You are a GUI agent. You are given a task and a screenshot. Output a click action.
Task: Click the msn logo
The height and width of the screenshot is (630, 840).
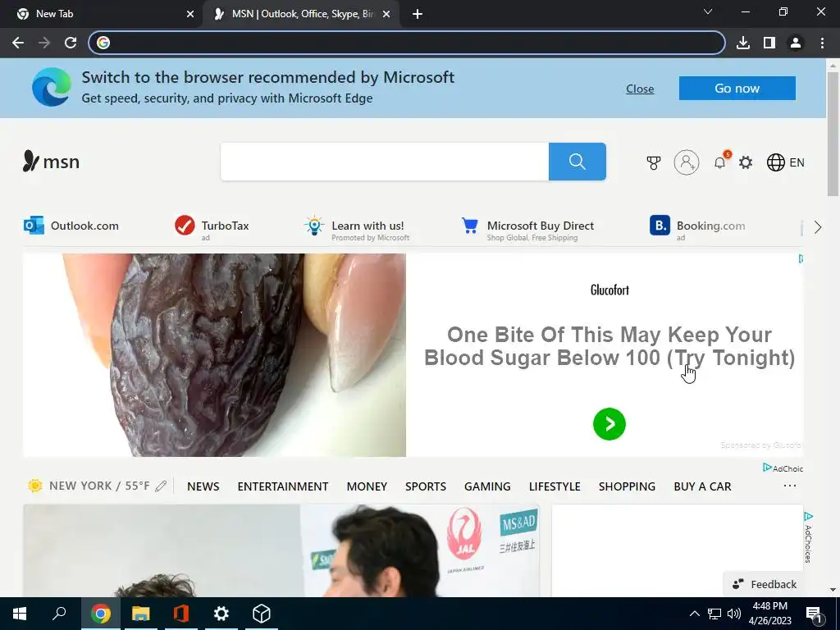point(52,162)
